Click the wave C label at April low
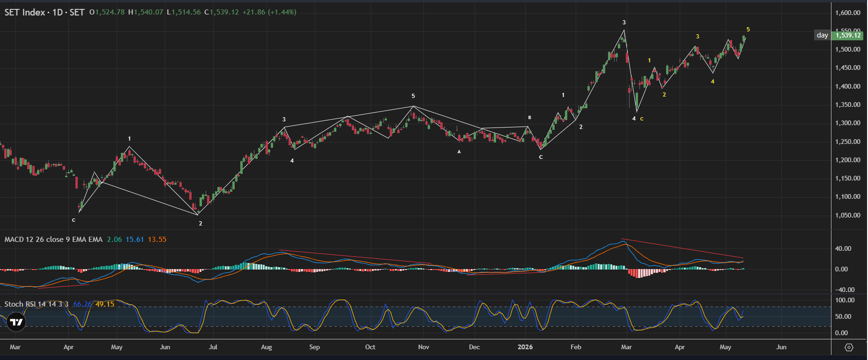868x360 pixels. pyautogui.click(x=74, y=220)
